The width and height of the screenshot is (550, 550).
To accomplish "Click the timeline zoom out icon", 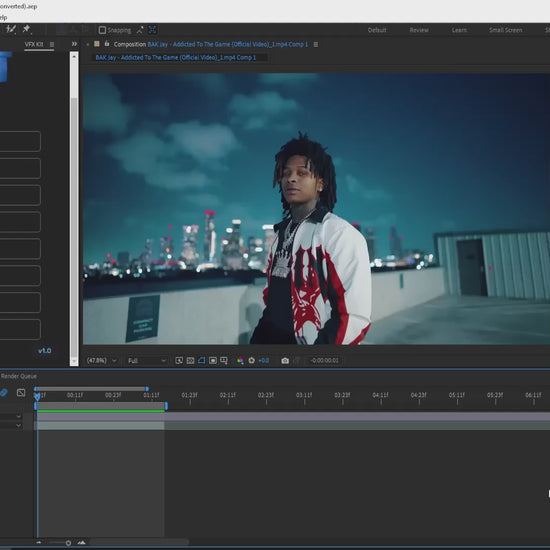I will click(39, 543).
